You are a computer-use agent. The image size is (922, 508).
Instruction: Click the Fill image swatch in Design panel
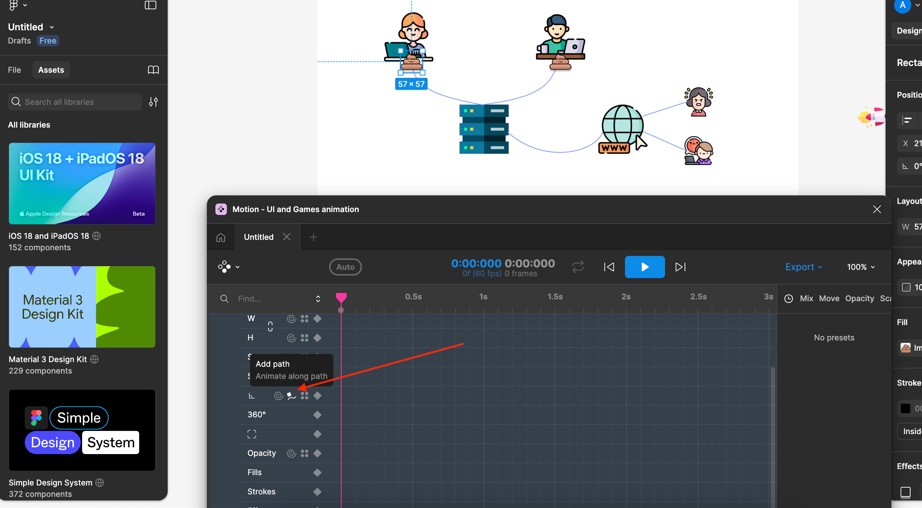click(x=906, y=348)
